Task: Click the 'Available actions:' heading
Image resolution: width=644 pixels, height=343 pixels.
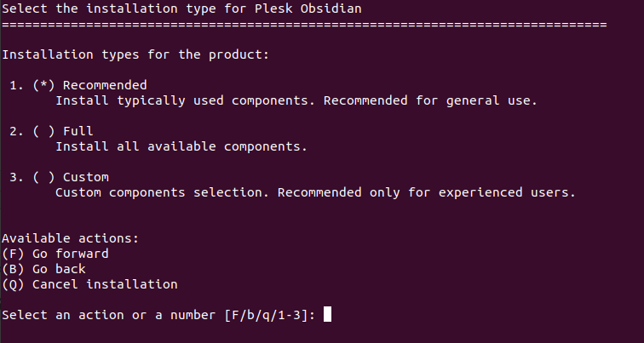Action: click(70, 238)
